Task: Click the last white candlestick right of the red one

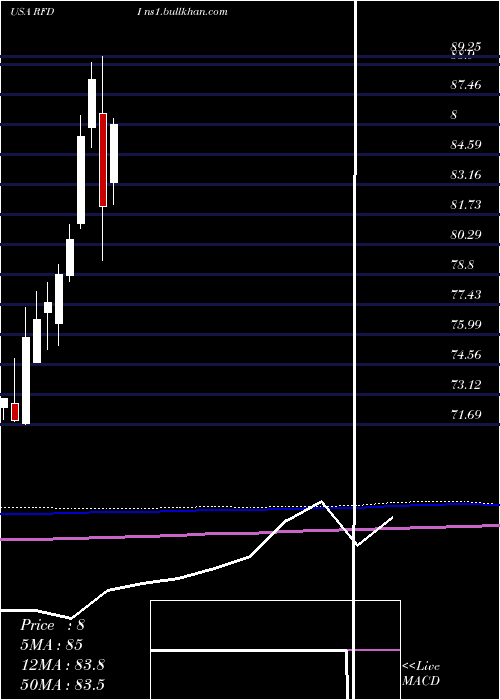Action: pyautogui.click(x=114, y=153)
